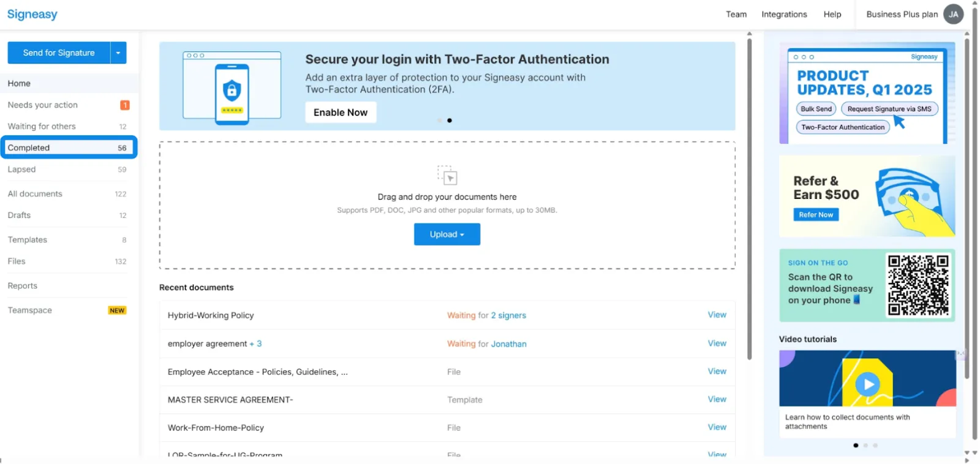This screenshot has width=980, height=464.
Task: Click the QR code image
Action: point(918,285)
